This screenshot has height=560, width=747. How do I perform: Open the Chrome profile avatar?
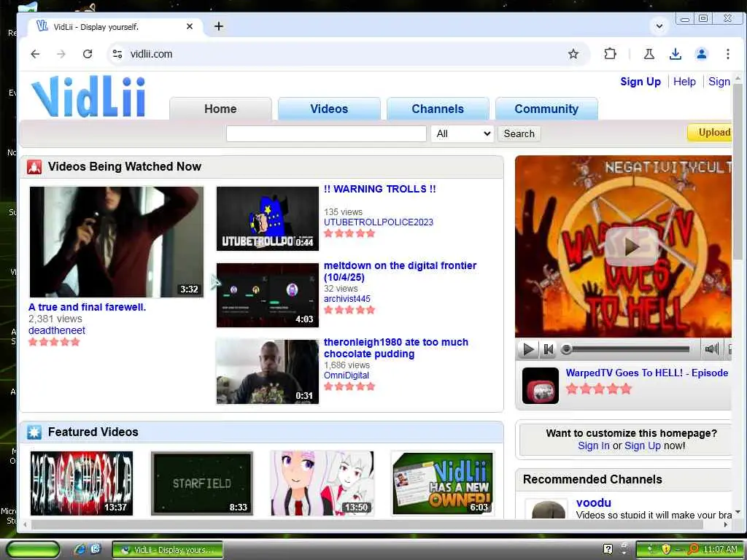click(x=701, y=54)
